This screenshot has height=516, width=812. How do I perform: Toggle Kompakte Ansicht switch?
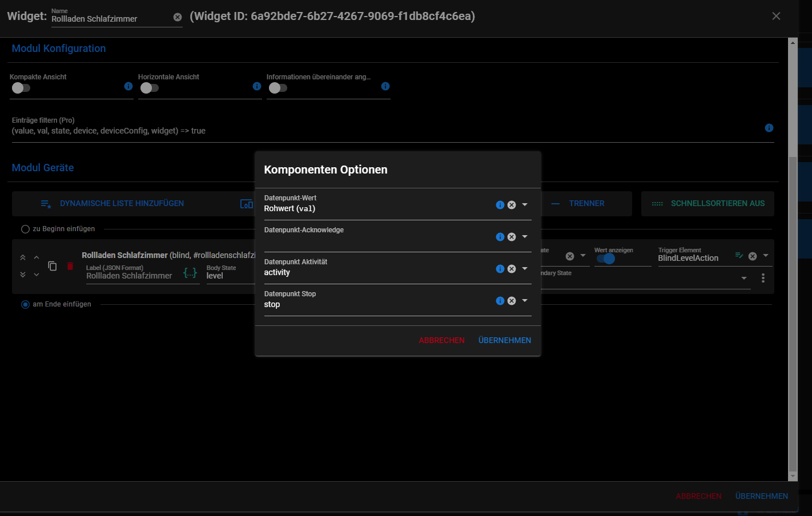pos(21,88)
